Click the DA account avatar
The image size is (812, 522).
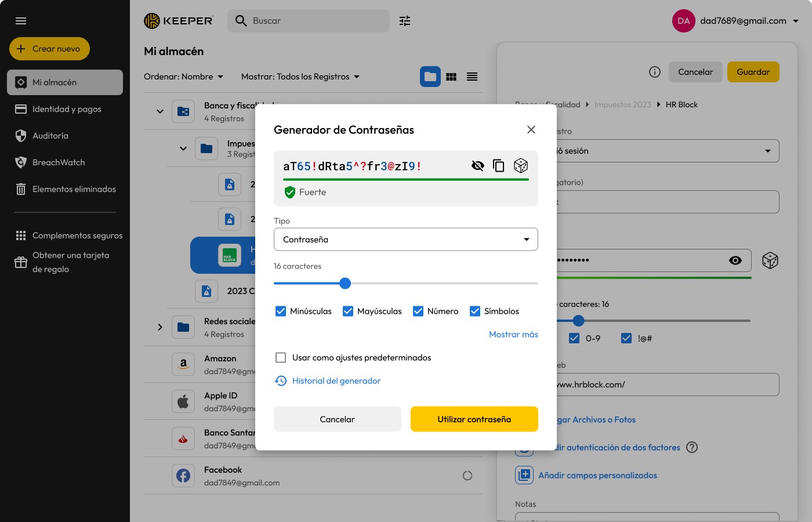pyautogui.click(x=684, y=21)
